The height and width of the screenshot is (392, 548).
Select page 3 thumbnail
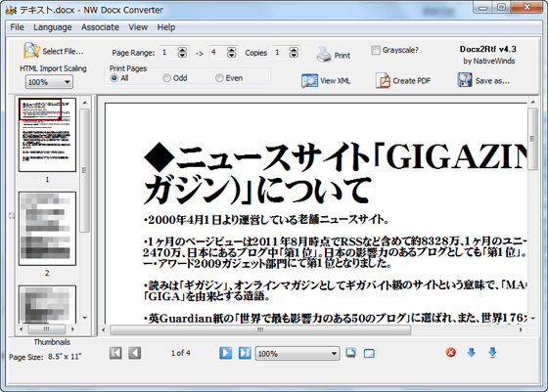pos(47,304)
